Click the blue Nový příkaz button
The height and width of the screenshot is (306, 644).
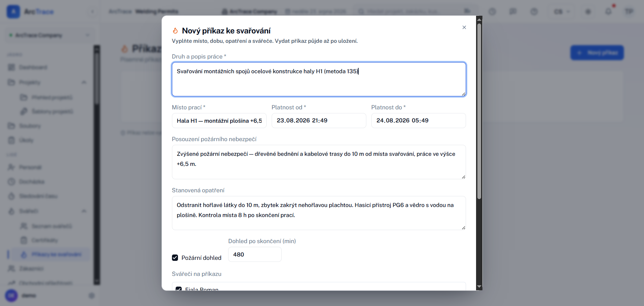pos(597,53)
